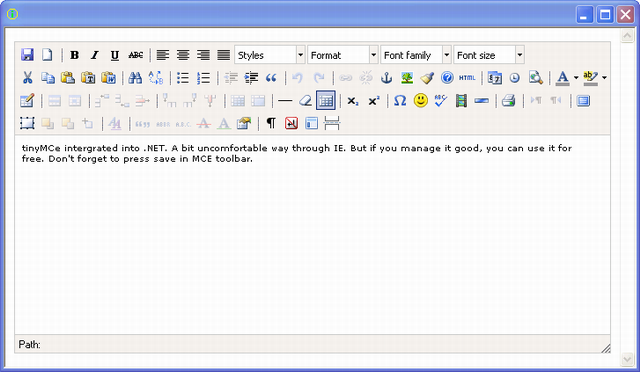The height and width of the screenshot is (372, 640).
Task: Toggle strikethrough formatting
Action: point(136,55)
